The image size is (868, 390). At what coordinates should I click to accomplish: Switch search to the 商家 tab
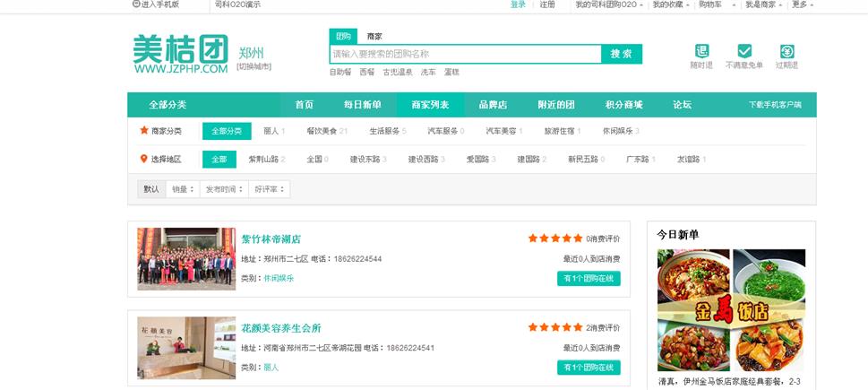pyautogui.click(x=374, y=37)
